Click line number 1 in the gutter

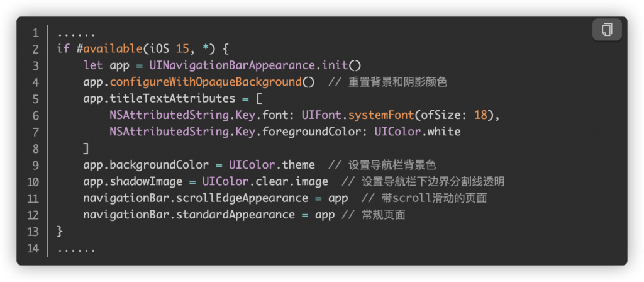tap(35, 33)
